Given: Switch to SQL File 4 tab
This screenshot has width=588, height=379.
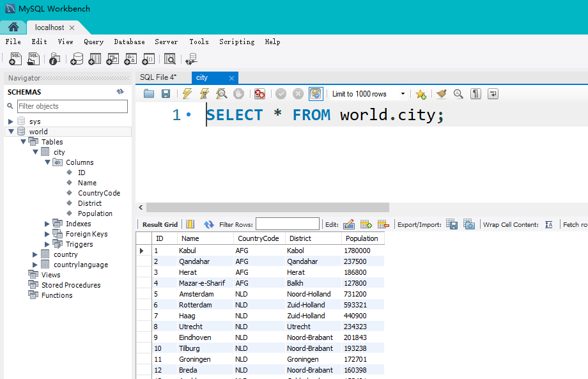Looking at the screenshot, I should (159, 77).
